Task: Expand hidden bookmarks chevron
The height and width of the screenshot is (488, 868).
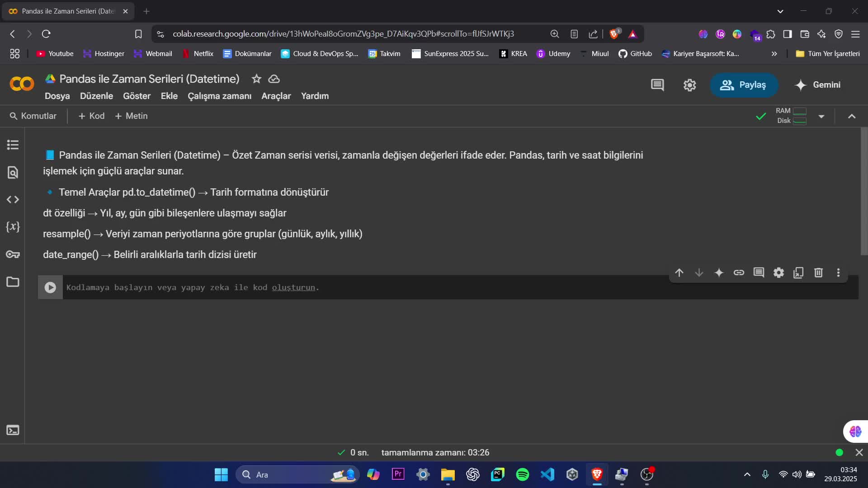Action: [x=774, y=54]
